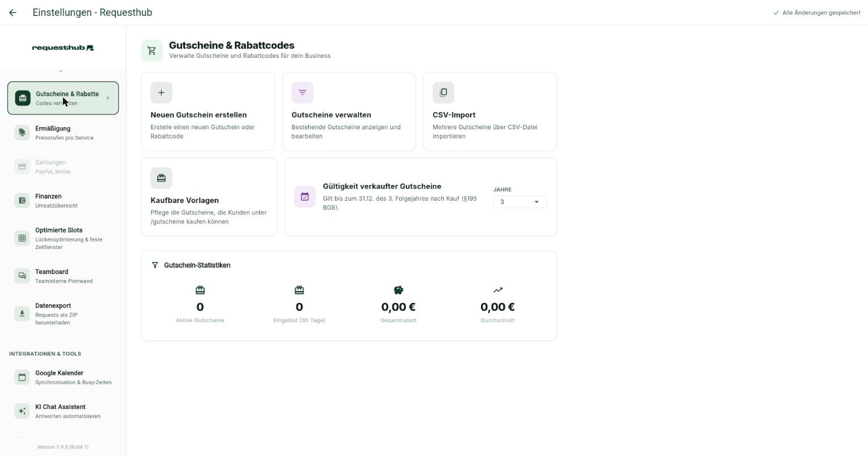Open Teamboard in the sidebar
Image resolution: width=868 pixels, height=456 pixels.
(x=63, y=276)
